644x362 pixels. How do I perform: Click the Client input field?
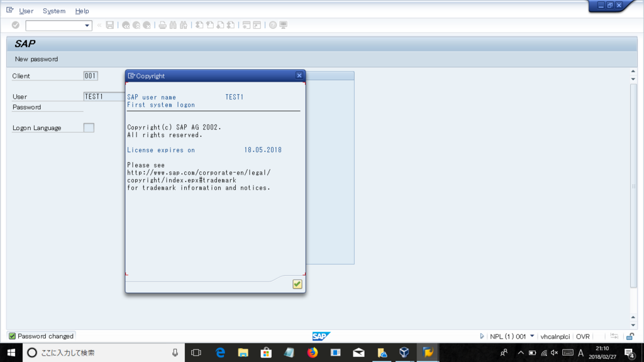click(91, 75)
